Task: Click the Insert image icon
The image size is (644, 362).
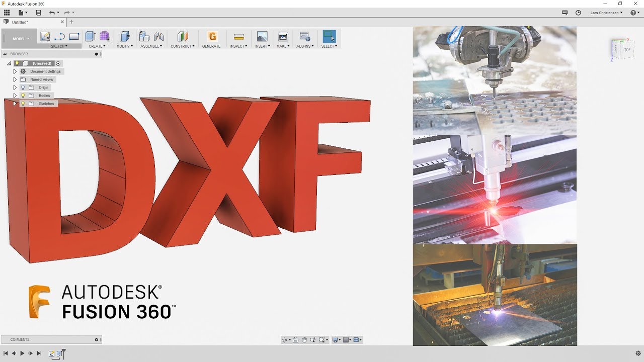Action: click(x=262, y=36)
